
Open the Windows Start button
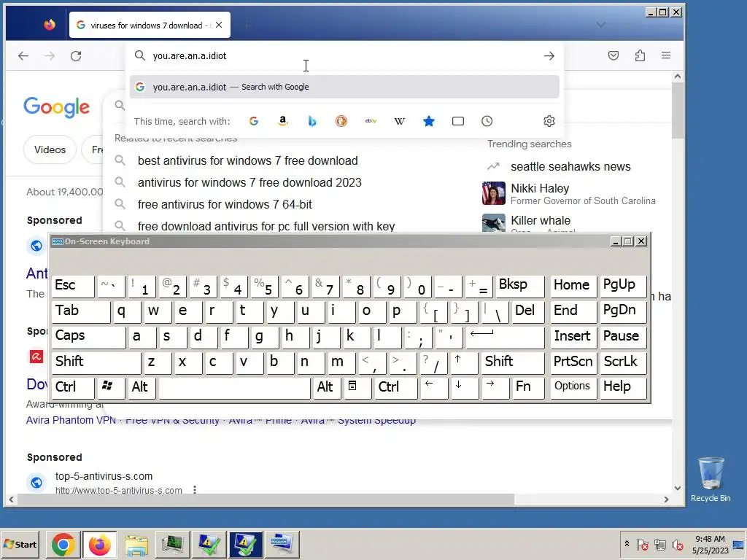click(20, 544)
